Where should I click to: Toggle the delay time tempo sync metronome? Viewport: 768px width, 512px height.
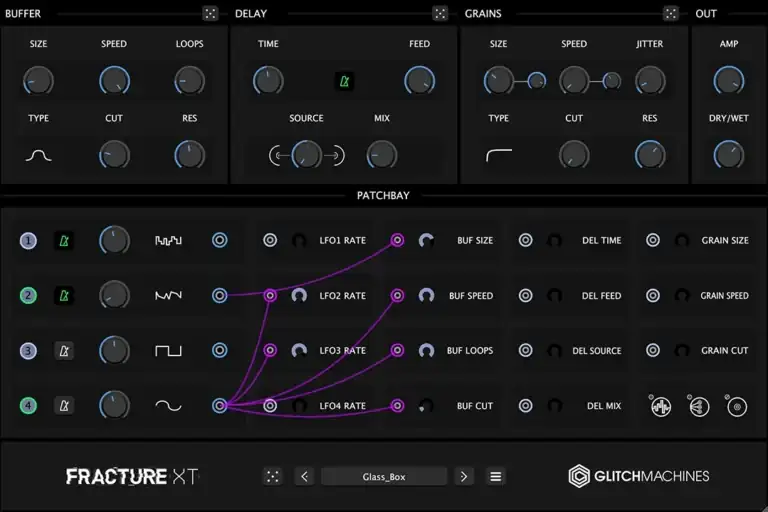344,81
